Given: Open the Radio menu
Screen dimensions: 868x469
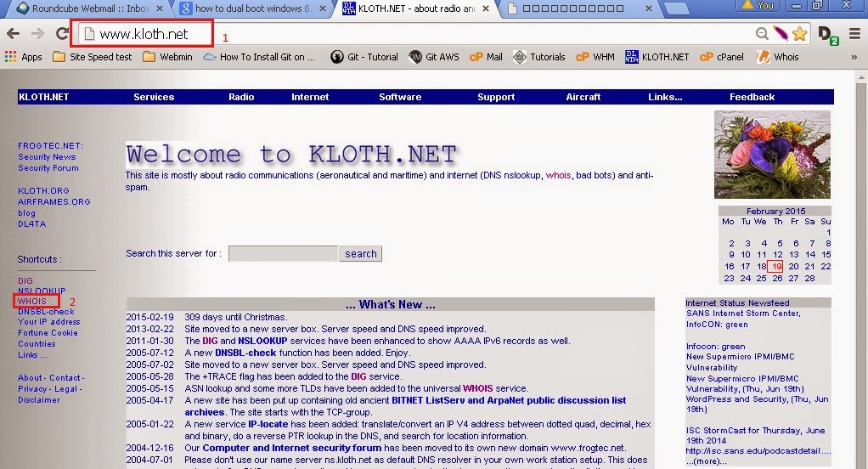Looking at the screenshot, I should [241, 97].
